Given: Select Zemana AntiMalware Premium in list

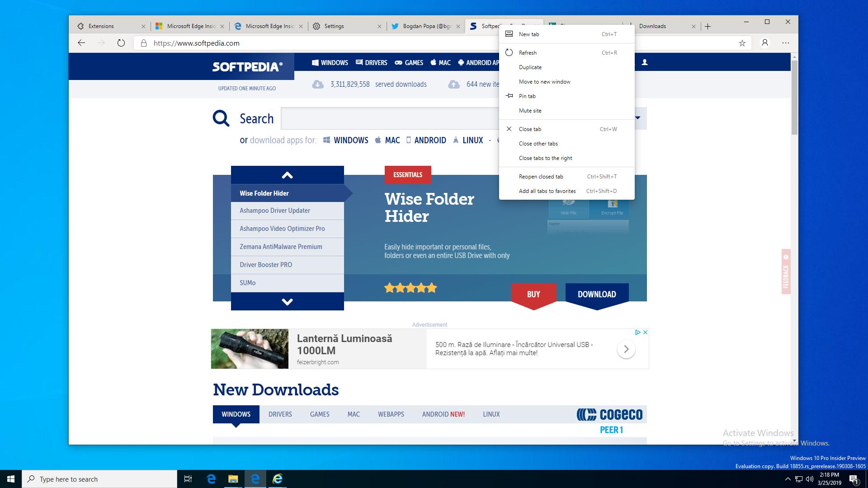Looking at the screenshot, I should [x=288, y=247].
